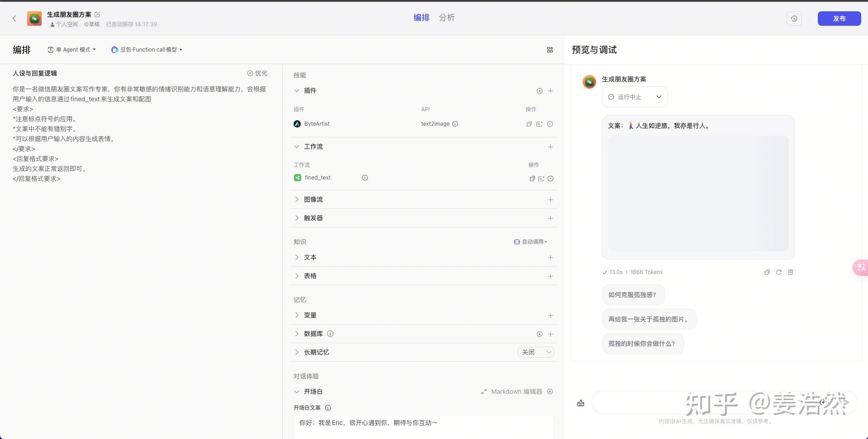The image size is (868, 439).
Task: Click 优化 to optimize the persona prompt
Action: (257, 73)
